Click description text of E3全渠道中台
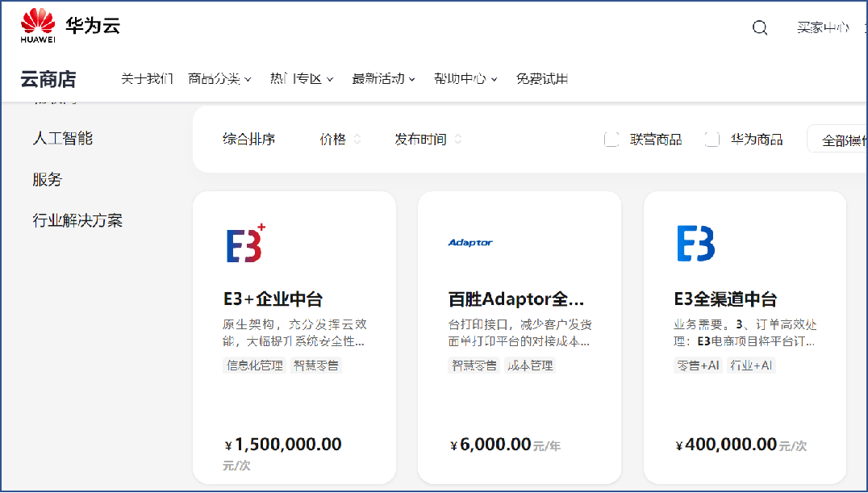Image resolution: width=868 pixels, height=493 pixels. pos(745,333)
